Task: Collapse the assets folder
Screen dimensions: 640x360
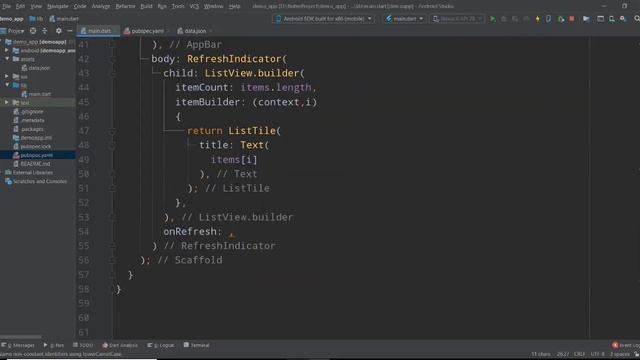Action: [7, 59]
